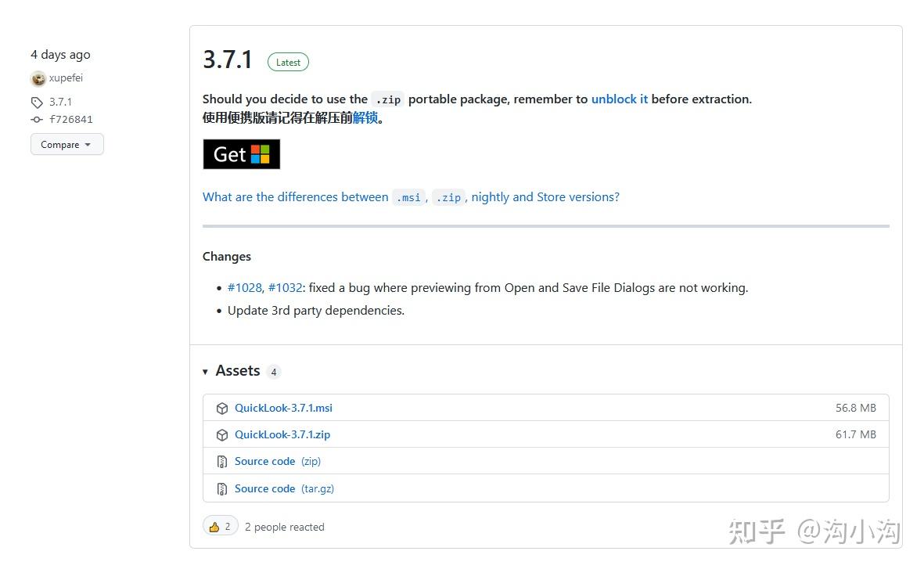Toggle the thumbs up reaction

pos(220,527)
